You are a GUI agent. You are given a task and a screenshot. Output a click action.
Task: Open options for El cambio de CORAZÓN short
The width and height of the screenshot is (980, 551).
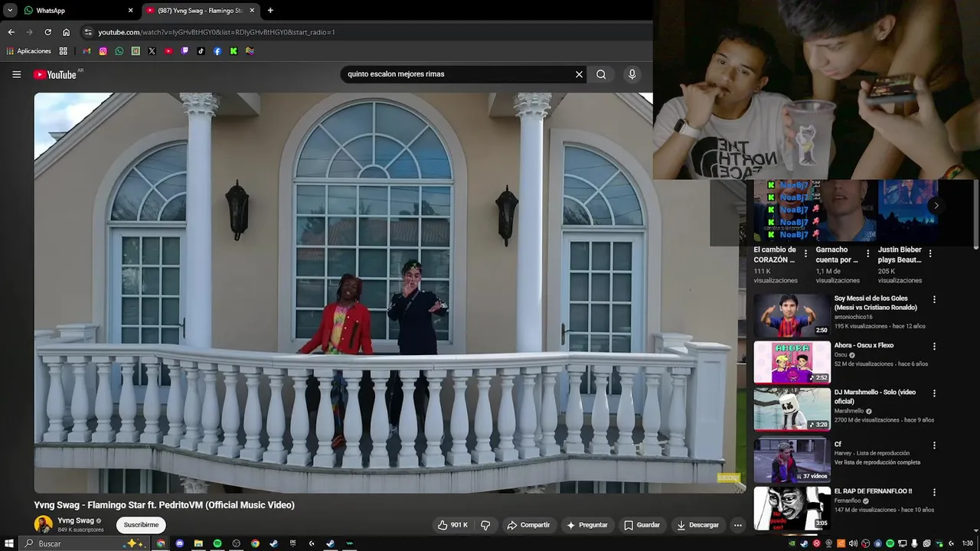coord(805,253)
